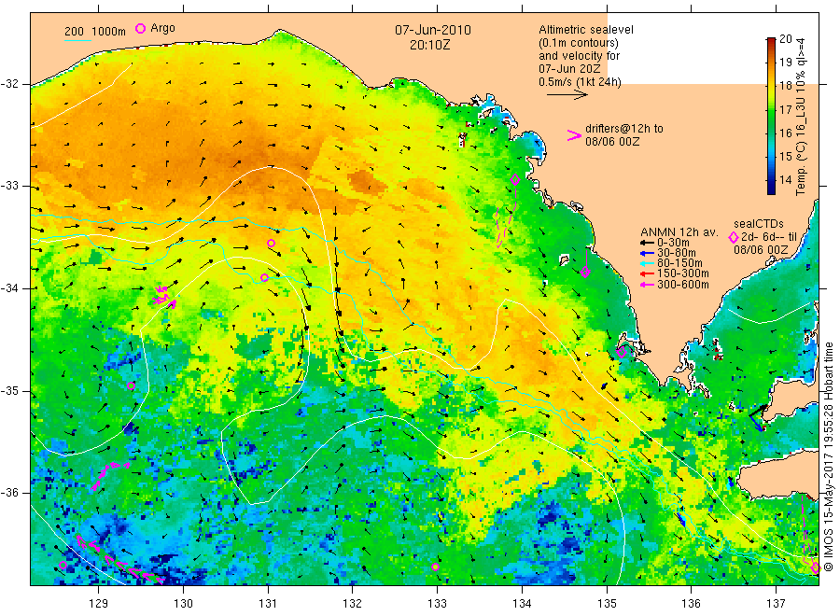Click the 20 tick label on colorbar
The height and width of the screenshot is (616, 840).
coord(786,38)
